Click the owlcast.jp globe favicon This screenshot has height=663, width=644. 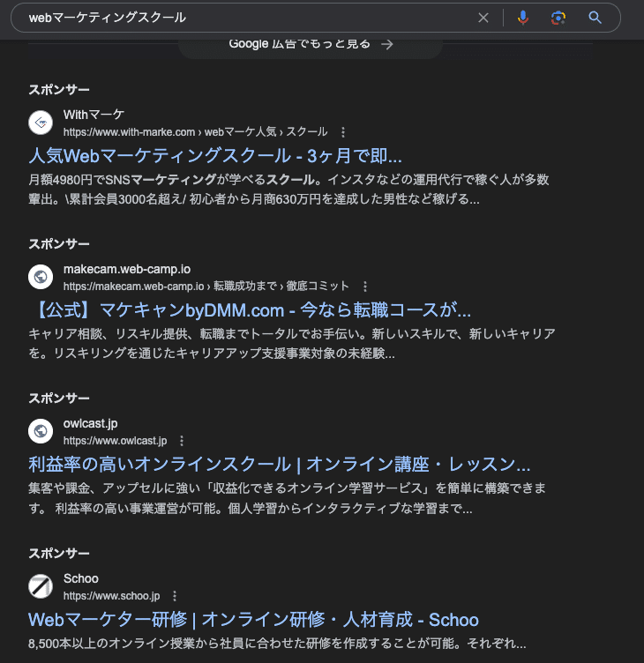click(41, 431)
